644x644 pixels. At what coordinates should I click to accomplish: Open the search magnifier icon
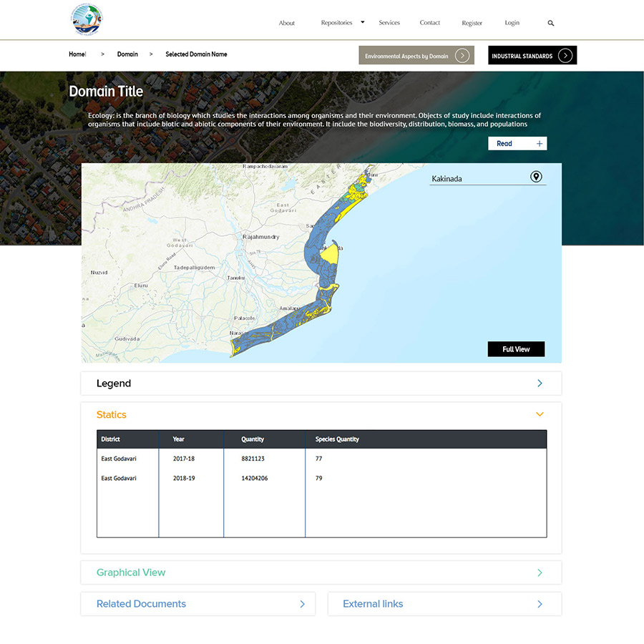tap(551, 23)
